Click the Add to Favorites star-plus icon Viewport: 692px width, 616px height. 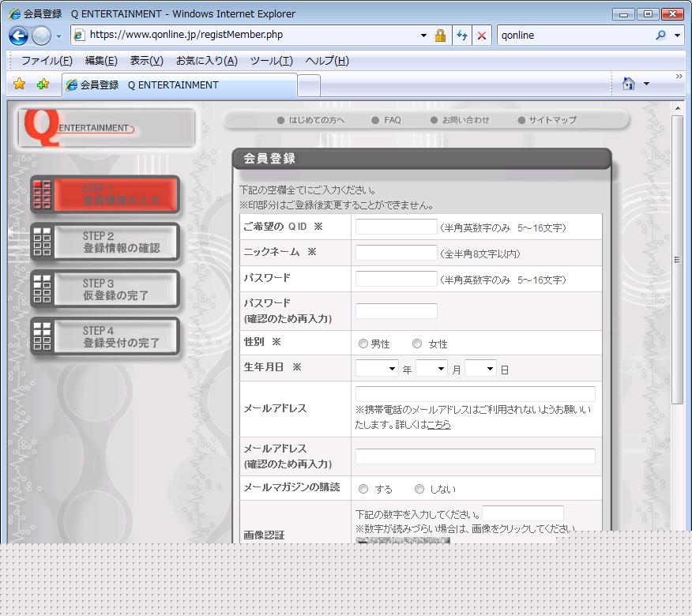tap(43, 84)
